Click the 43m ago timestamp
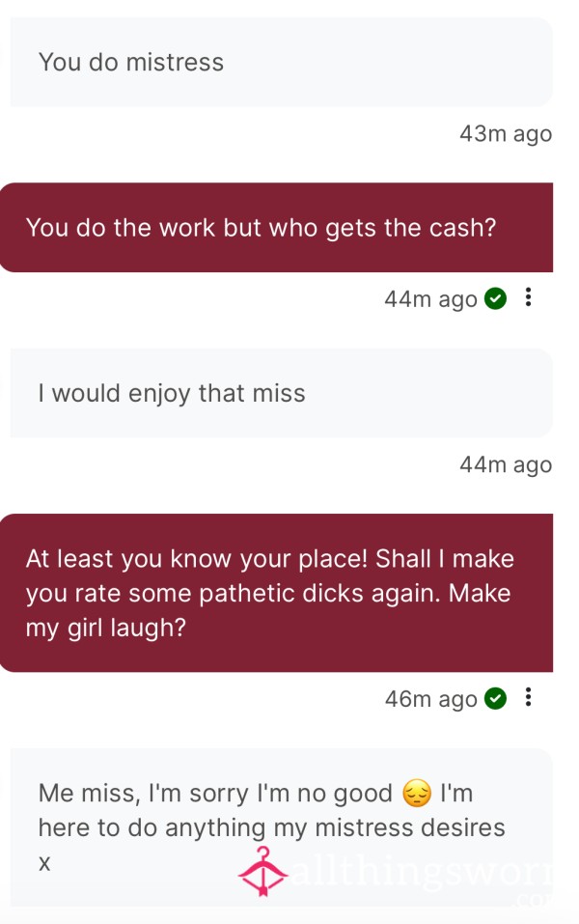The width and height of the screenshot is (579, 924). coord(506,134)
